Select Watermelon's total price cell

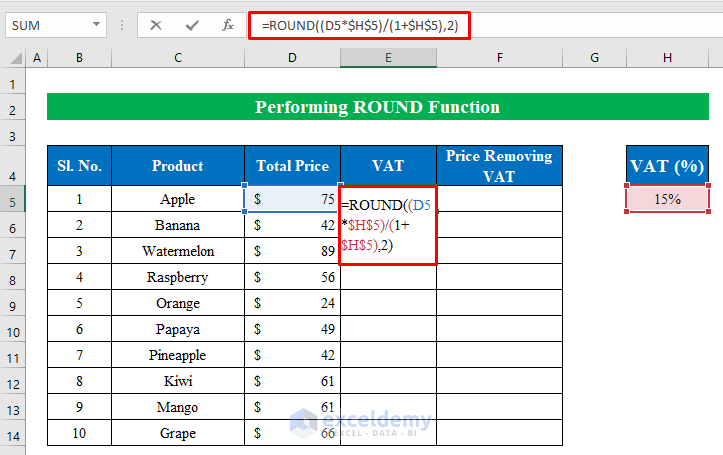292,251
